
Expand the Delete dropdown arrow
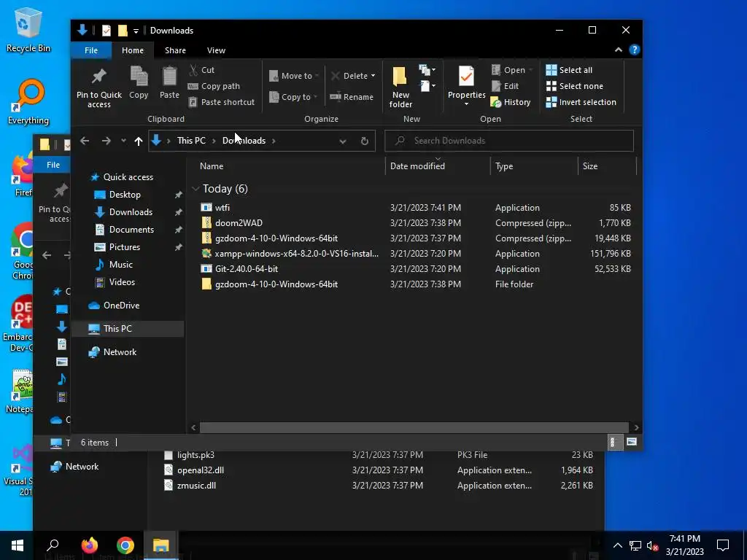[373, 76]
